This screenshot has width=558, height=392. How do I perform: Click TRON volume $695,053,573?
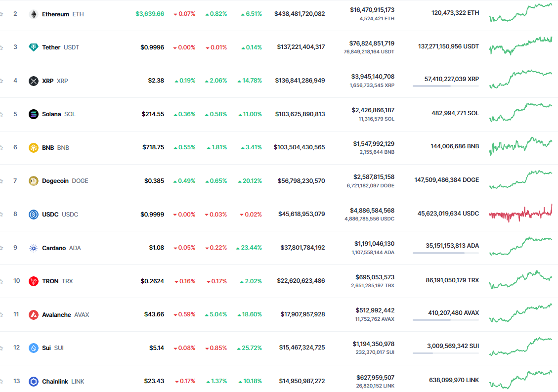[x=375, y=277]
